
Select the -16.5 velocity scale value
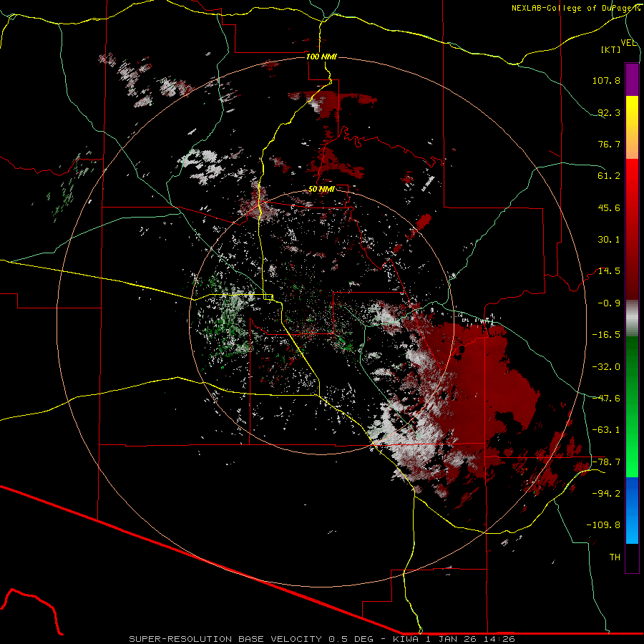[606, 335]
